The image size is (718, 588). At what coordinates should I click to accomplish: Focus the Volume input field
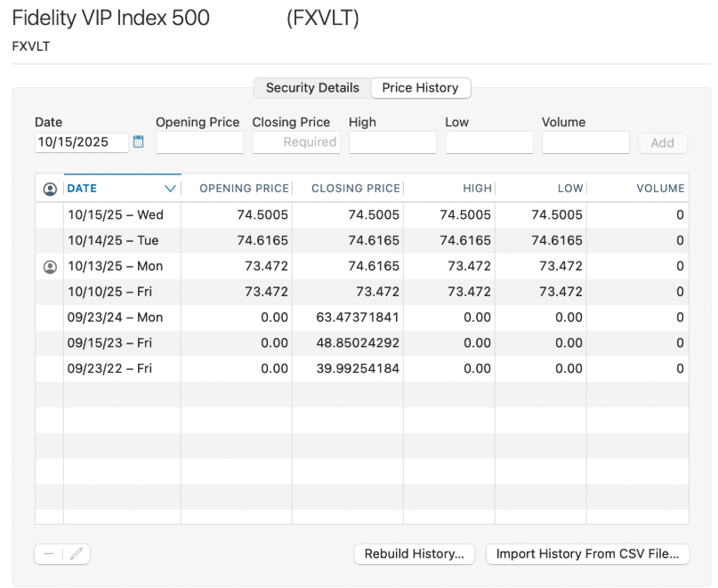point(585,142)
